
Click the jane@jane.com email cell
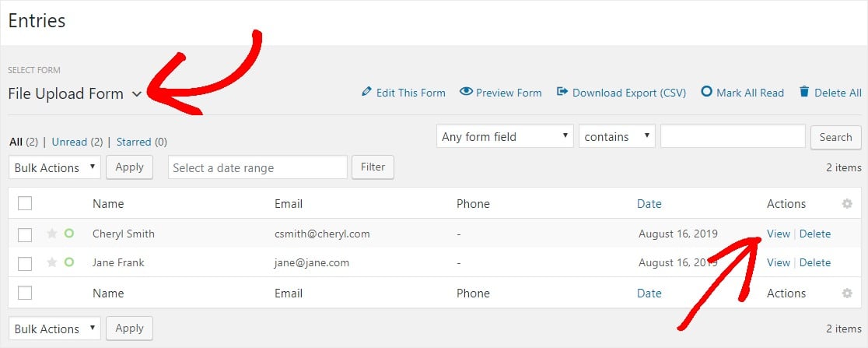coord(312,262)
